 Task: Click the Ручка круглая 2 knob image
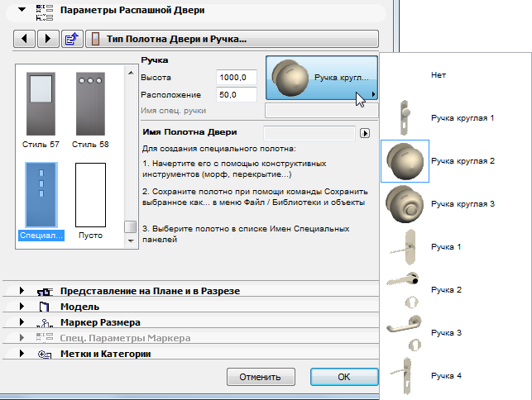(x=405, y=161)
